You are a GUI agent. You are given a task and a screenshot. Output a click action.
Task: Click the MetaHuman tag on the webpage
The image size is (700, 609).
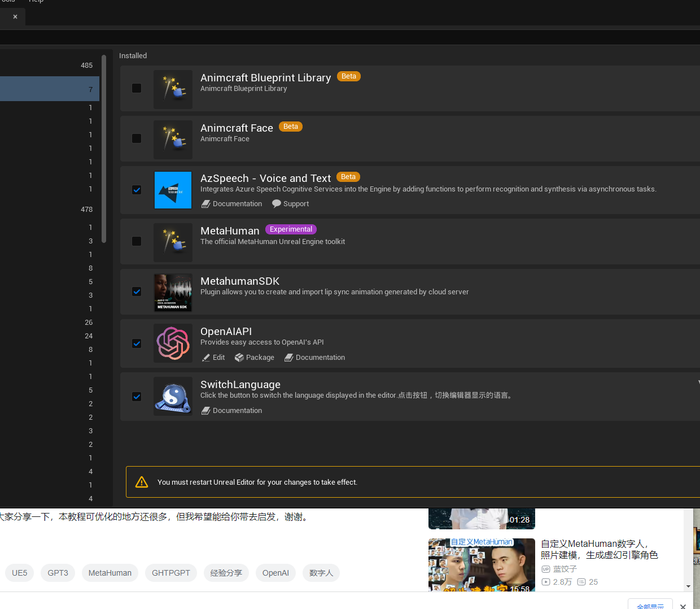coord(110,573)
